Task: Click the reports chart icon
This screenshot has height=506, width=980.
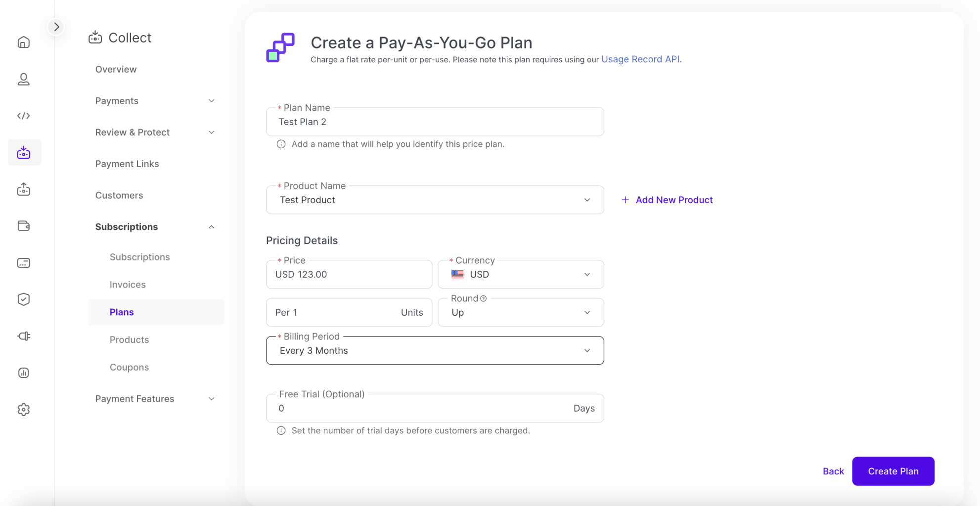Action: point(24,373)
